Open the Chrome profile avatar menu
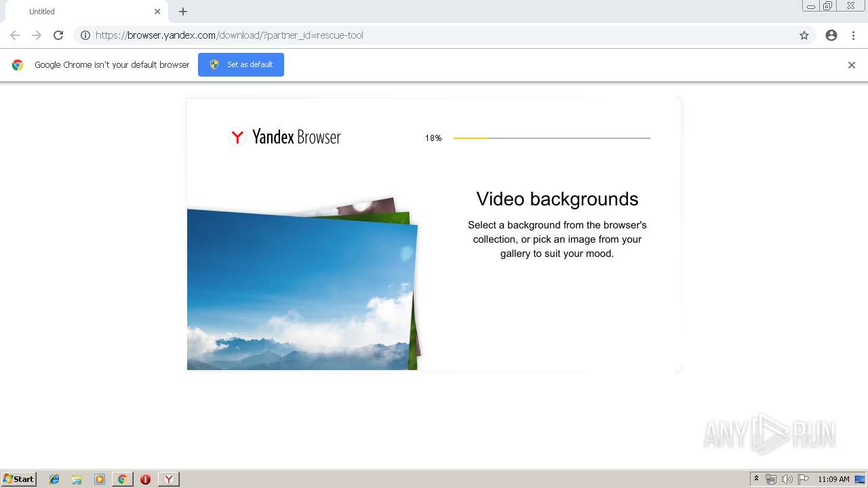Screen dimensions: 868x488 [831, 35]
